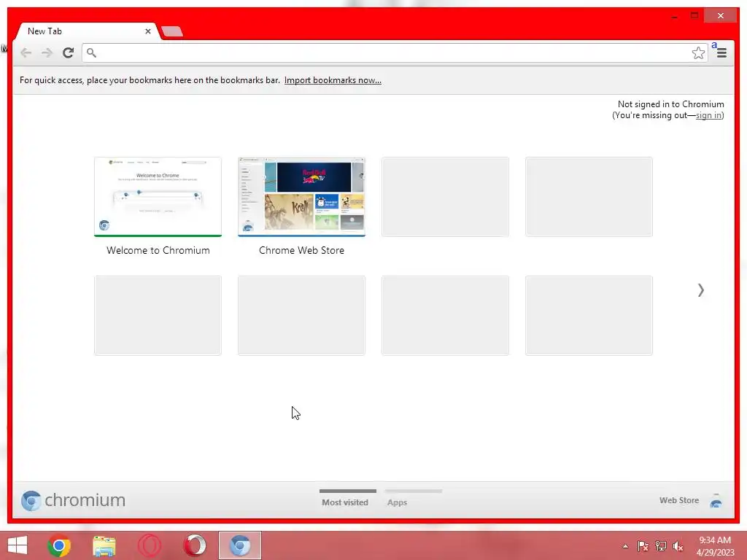Focus the address bar input field
747x560 pixels.
393,52
